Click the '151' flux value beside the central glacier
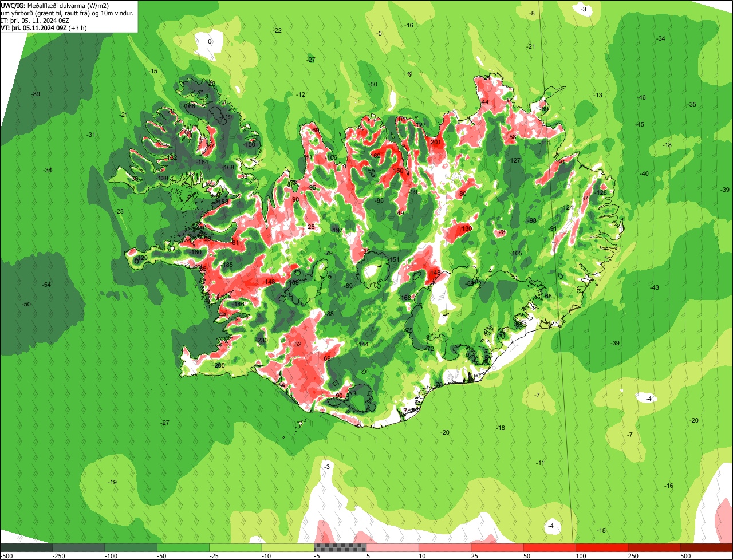The image size is (733, 560). click(x=393, y=259)
